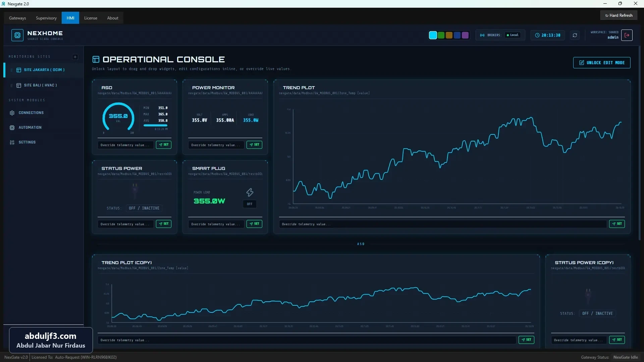This screenshot has height=362, width=644.
Task: Click the Connections gear icon in sidebar
Action: (12, 113)
